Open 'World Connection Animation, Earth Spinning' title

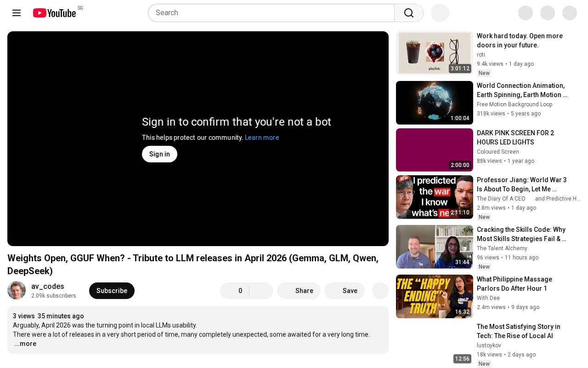point(522,90)
